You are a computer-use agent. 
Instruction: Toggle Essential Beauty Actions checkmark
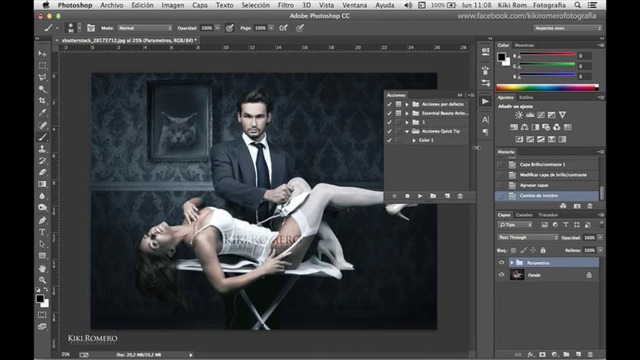[389, 113]
